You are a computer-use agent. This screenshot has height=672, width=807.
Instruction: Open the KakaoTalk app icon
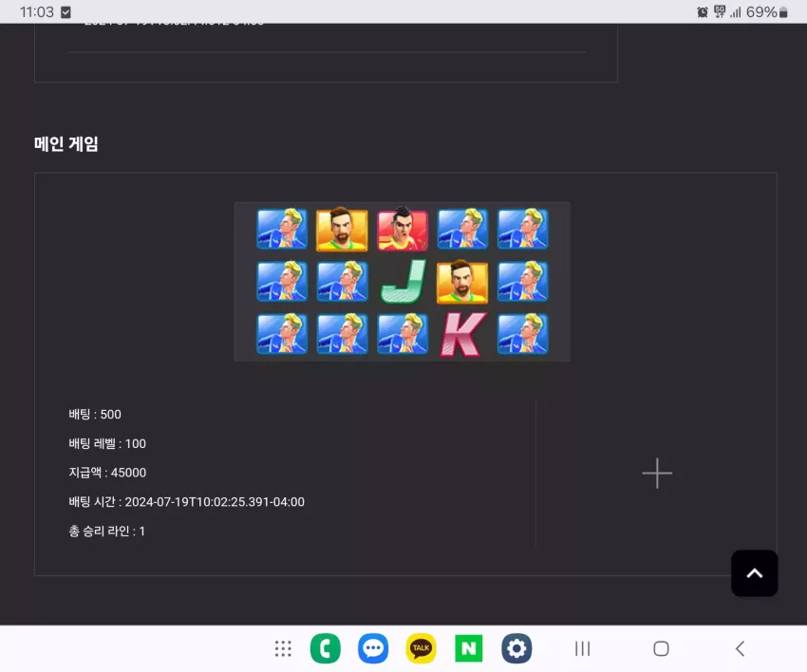tap(421, 648)
